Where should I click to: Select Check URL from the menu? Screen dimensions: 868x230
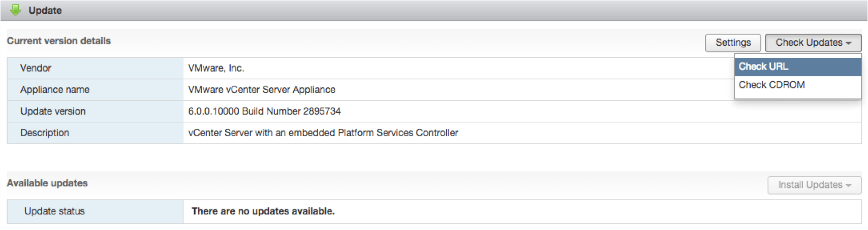[763, 67]
